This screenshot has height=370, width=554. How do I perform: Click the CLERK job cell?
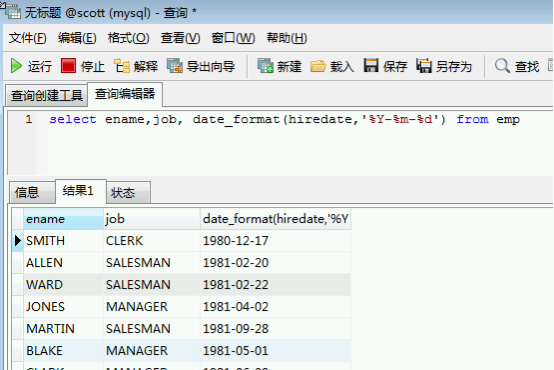click(x=152, y=241)
